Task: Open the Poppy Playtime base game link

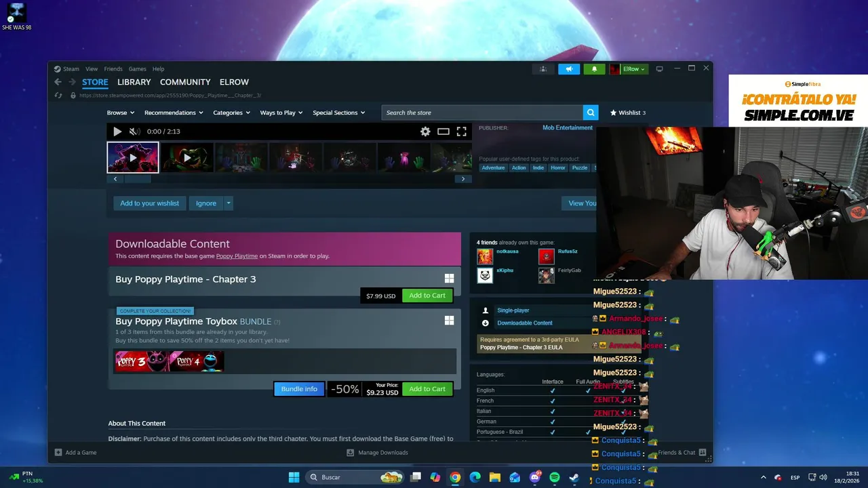Action: [x=237, y=256]
